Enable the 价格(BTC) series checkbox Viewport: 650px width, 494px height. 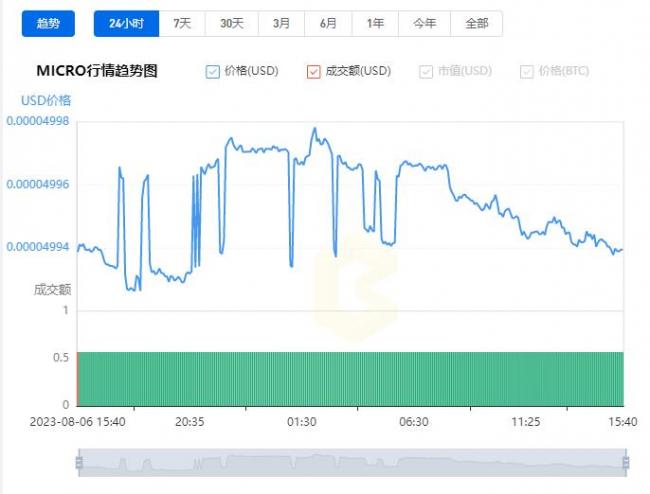[x=526, y=72]
